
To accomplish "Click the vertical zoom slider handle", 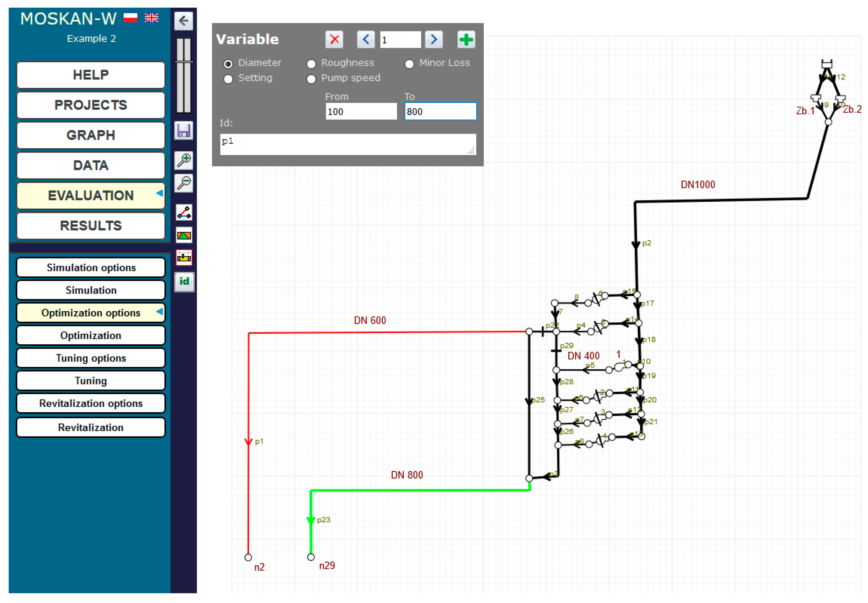I will (x=184, y=61).
